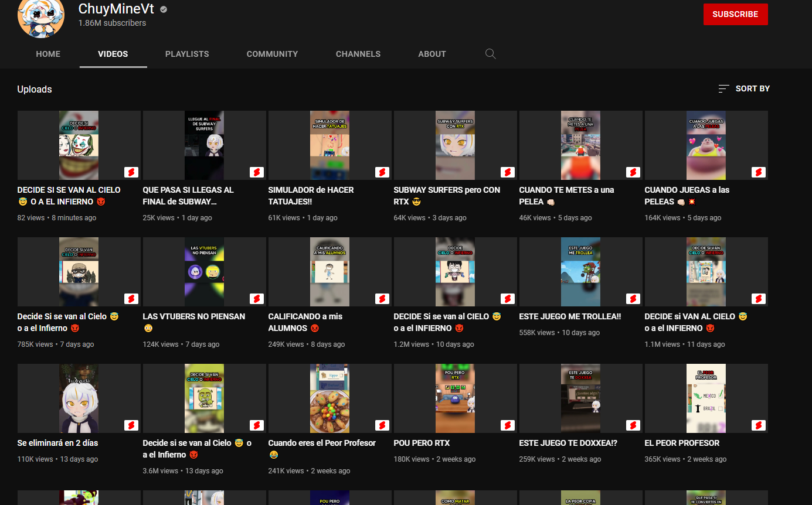The height and width of the screenshot is (505, 812).
Task: Switch to the Playlists tab
Action: pyautogui.click(x=187, y=54)
